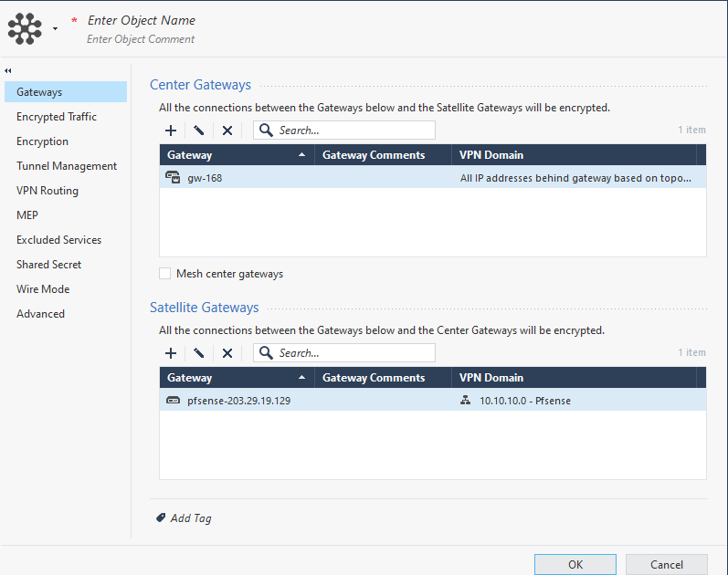Screen dimensions: 728x575
Task: Click the Center Gateways search field
Action: click(x=353, y=131)
